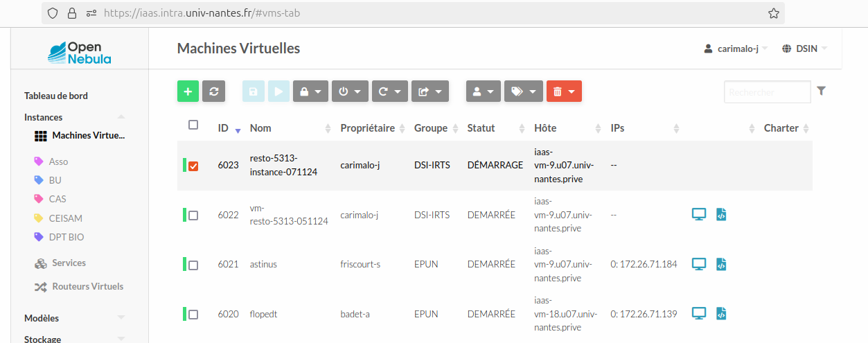868x343 pixels.
Task: Open the VNC console for flopedt
Action: pyautogui.click(x=699, y=314)
